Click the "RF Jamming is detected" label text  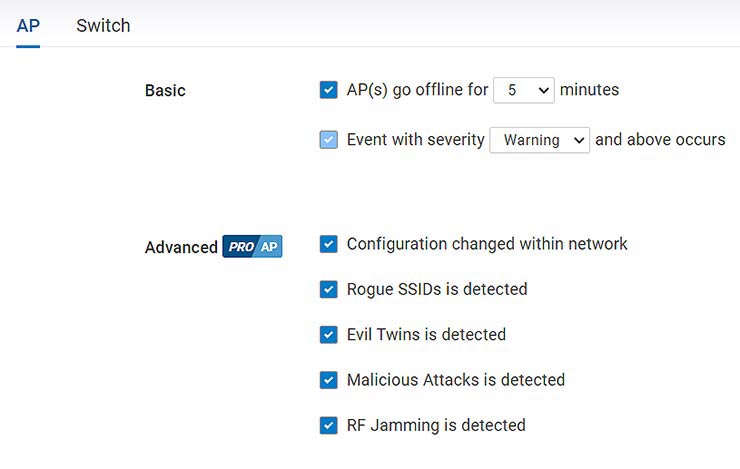pyautogui.click(x=435, y=425)
